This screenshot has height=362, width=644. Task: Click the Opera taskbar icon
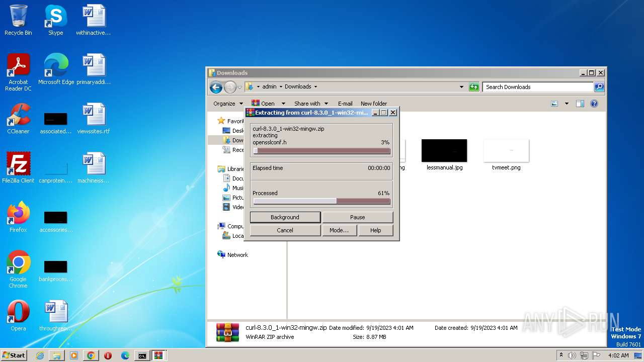tap(108, 355)
